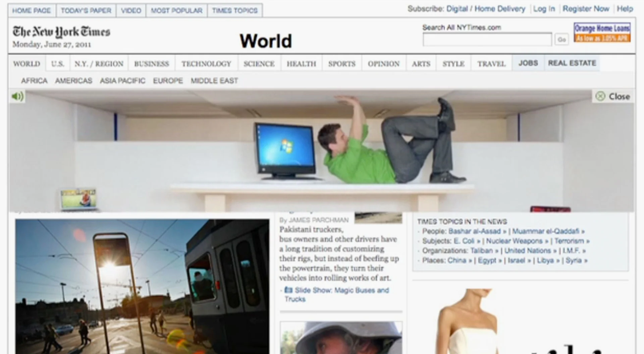The width and height of the screenshot is (644, 354).
Task: Open the SCIENCE section
Action: [x=259, y=64]
